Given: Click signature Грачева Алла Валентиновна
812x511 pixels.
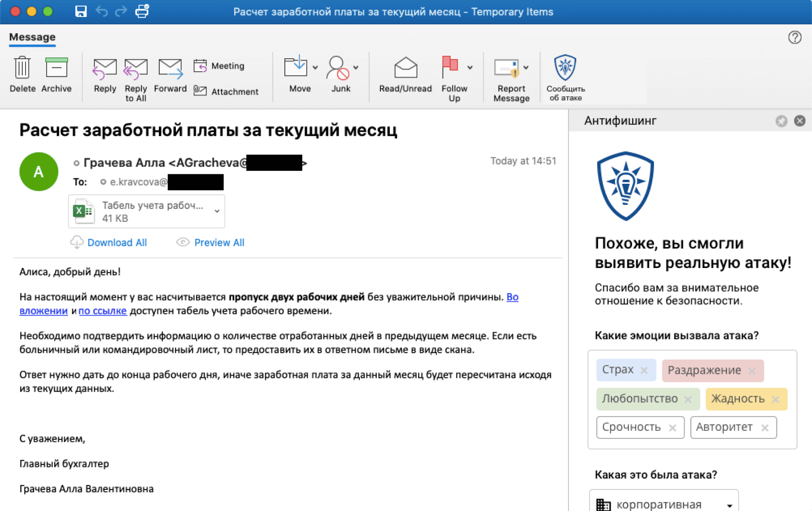Looking at the screenshot, I should point(87,489).
